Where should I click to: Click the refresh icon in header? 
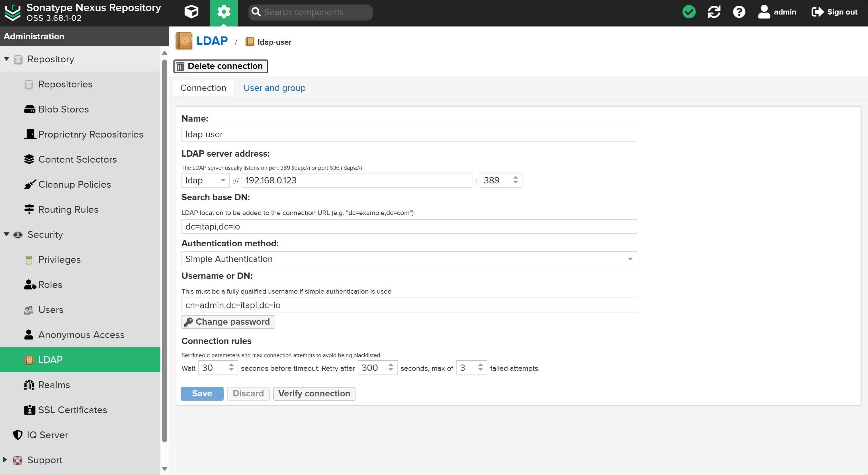coord(714,12)
